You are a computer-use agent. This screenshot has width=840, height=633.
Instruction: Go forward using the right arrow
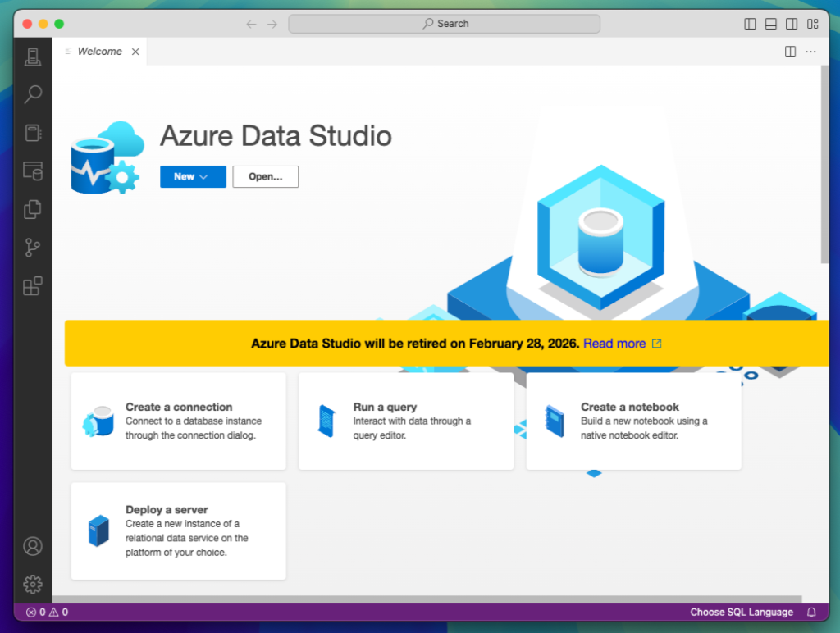(272, 24)
